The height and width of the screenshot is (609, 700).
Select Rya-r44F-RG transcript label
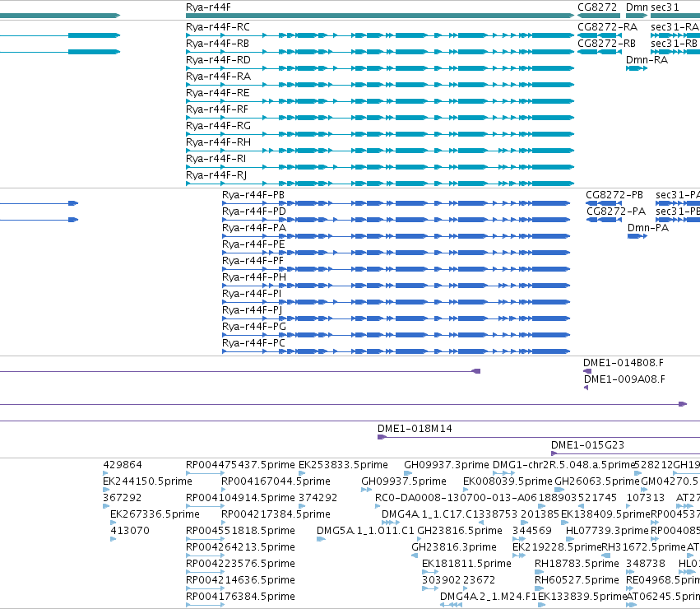pos(218,126)
